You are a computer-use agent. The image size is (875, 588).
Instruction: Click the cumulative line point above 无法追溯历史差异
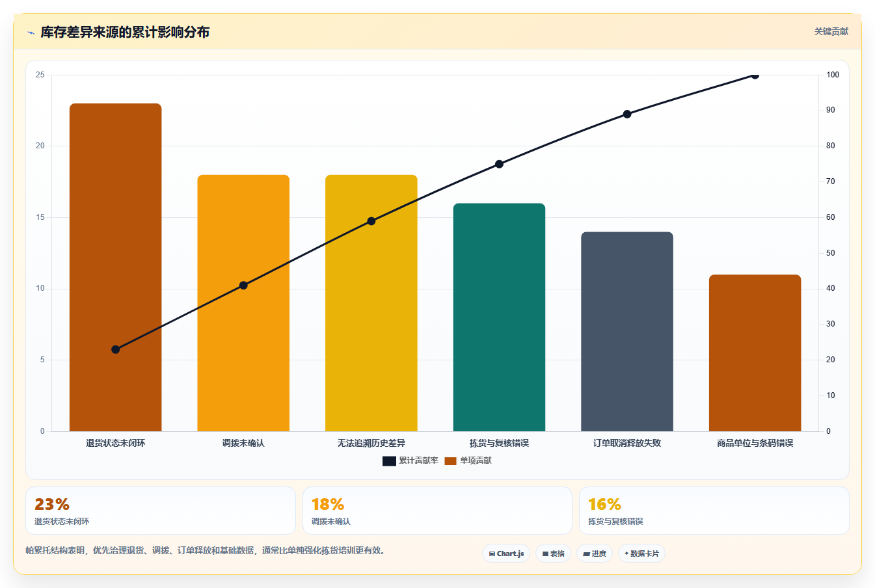(371, 221)
